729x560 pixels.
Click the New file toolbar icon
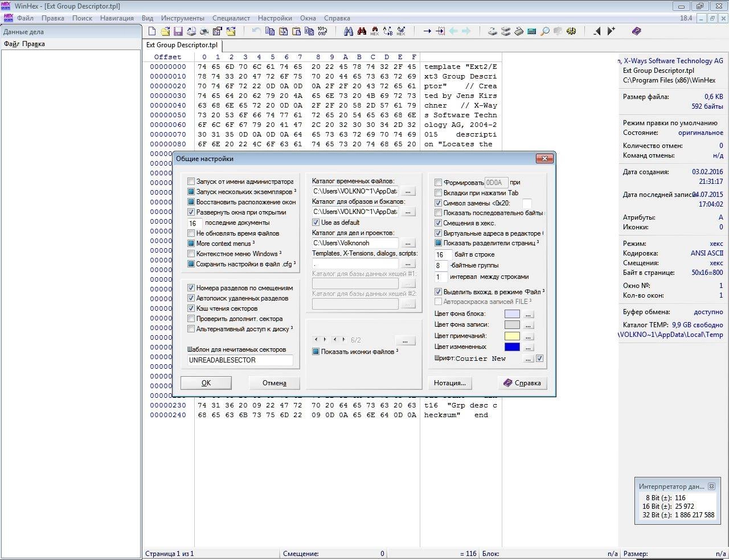[152, 31]
